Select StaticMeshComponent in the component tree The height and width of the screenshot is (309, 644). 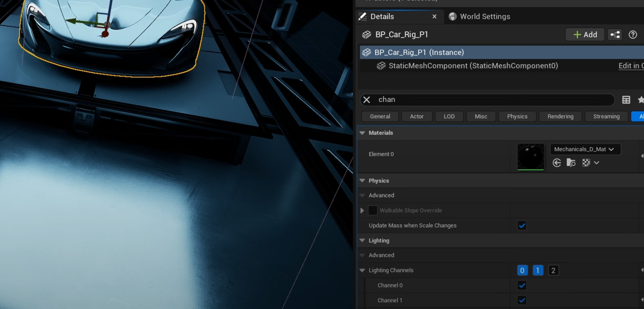(x=473, y=66)
